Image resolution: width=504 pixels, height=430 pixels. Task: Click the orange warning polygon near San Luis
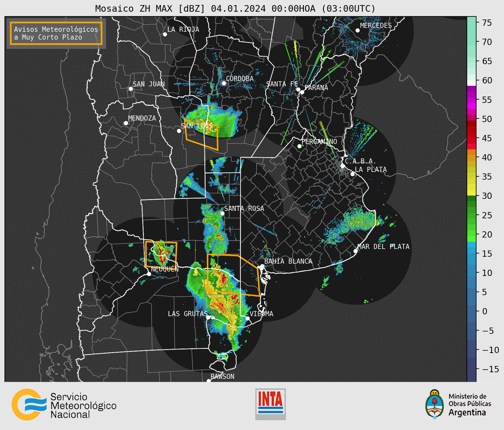pyautogui.click(x=202, y=135)
